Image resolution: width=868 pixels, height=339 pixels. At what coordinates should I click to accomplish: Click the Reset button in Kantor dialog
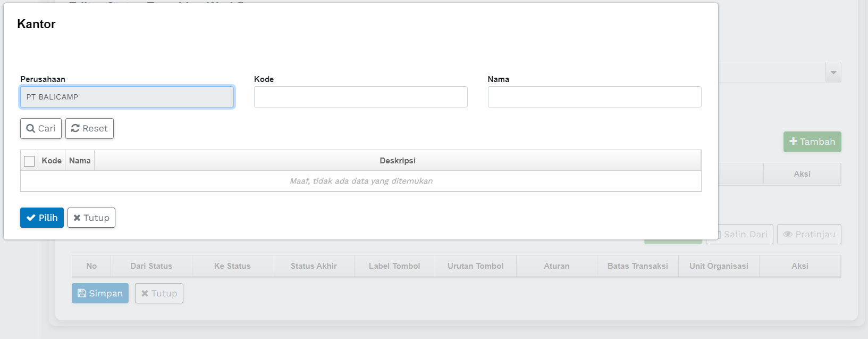[x=89, y=128]
